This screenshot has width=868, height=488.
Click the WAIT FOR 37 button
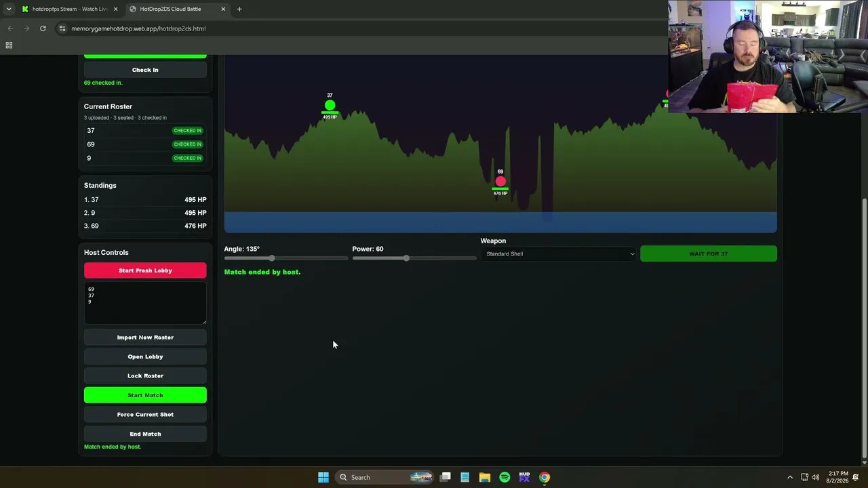pos(708,253)
